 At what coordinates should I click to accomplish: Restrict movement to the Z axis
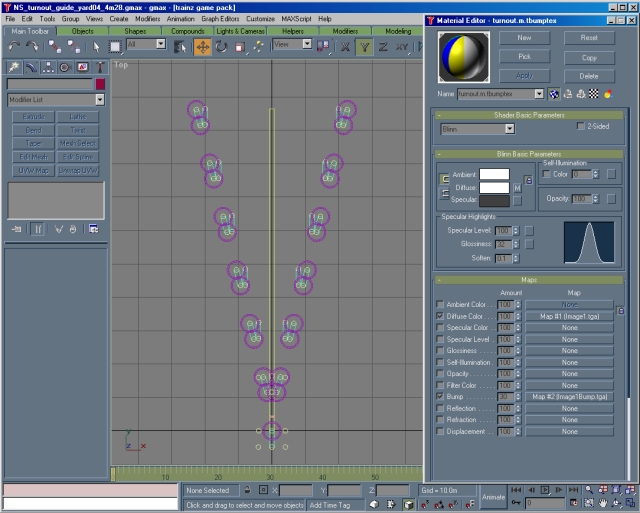pos(383,47)
